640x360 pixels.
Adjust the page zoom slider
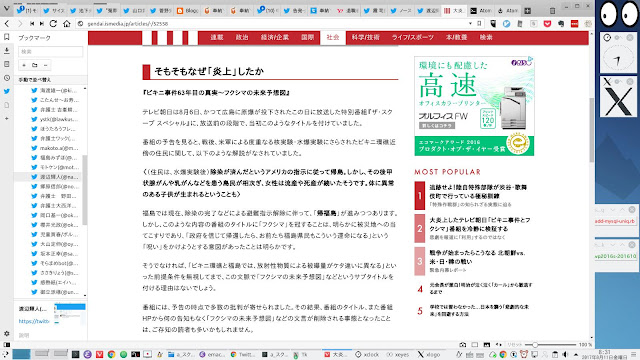pyautogui.click(x=550, y=345)
